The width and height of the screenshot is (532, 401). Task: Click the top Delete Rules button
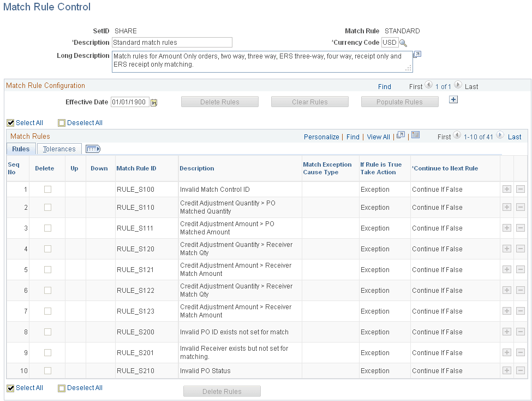tap(220, 102)
